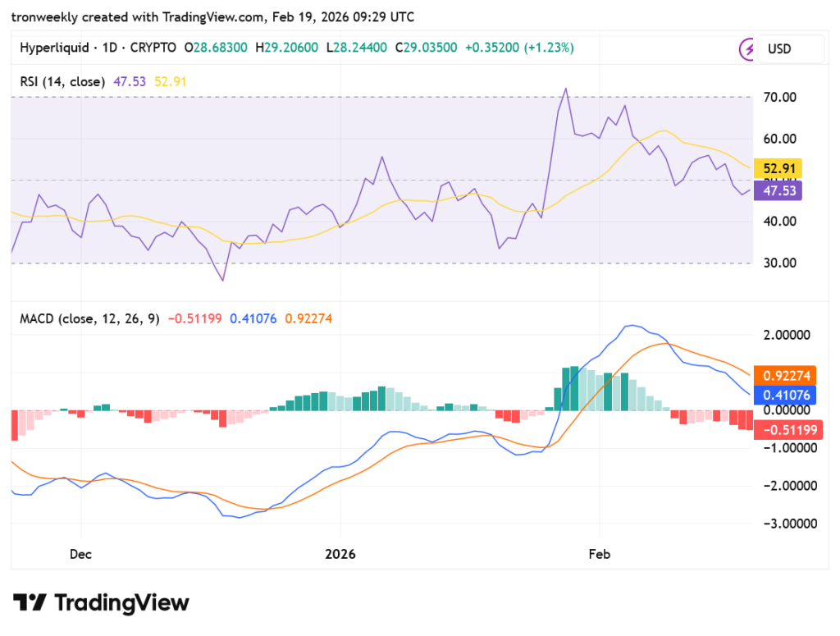Click the Feb label on time axis
Screen dimensions: 840x636
click(x=599, y=554)
